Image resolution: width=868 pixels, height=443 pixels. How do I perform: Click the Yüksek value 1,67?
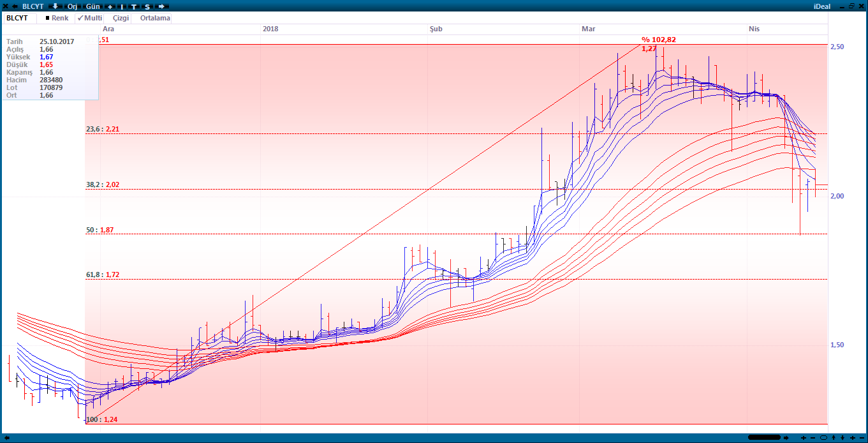click(x=46, y=57)
